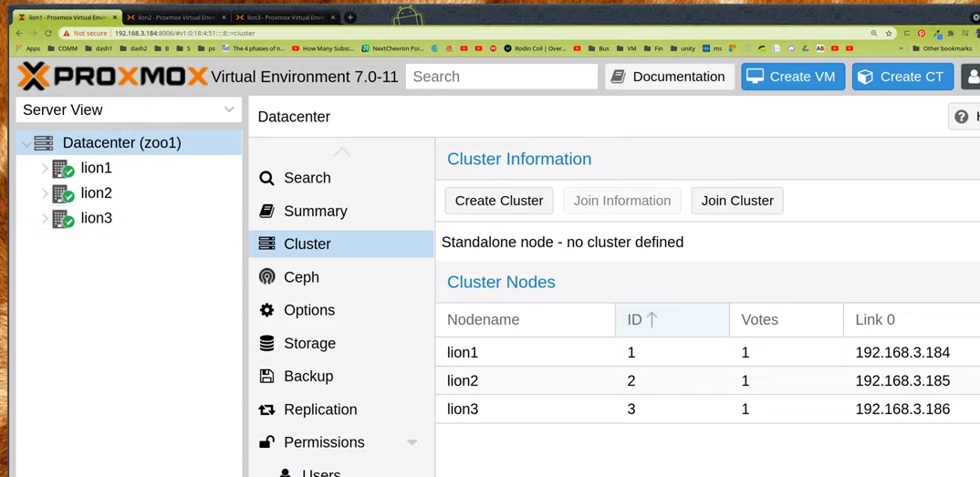Click the Backup floppy disk icon
The image size is (980, 477).
(x=266, y=376)
